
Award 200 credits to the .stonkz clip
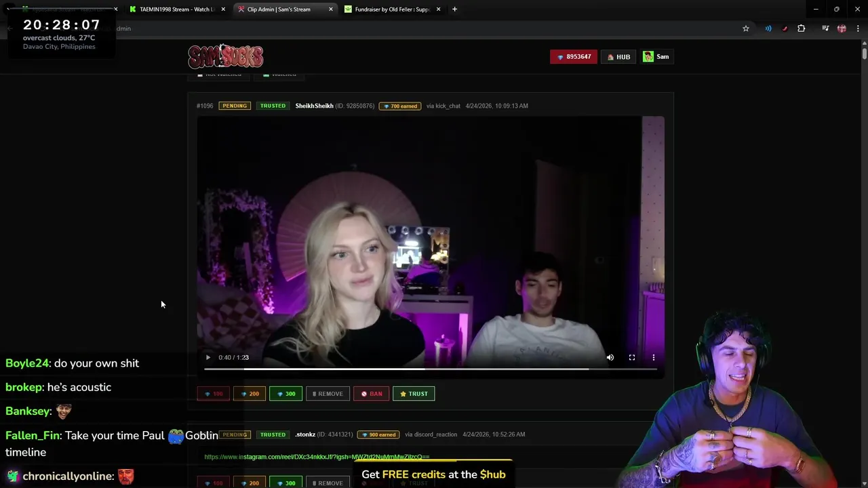[250, 483]
